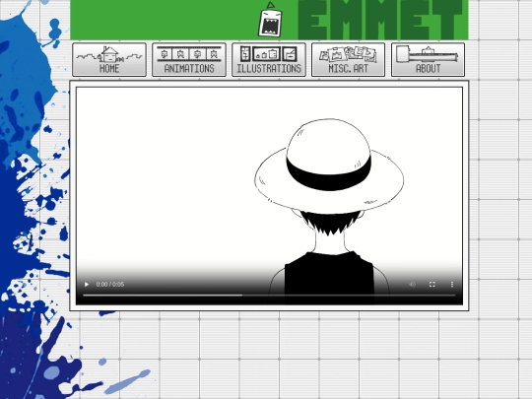This screenshot has width=532, height=399.
Task: Go to the ANIMATIONS page
Action: (189, 60)
